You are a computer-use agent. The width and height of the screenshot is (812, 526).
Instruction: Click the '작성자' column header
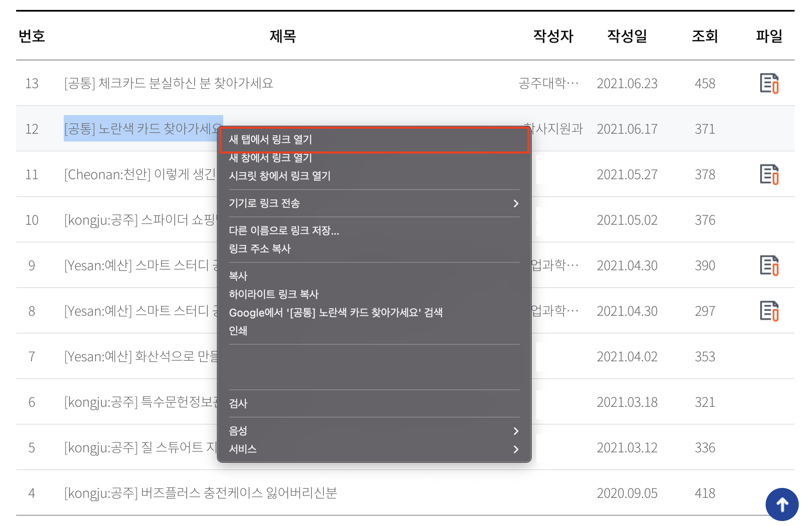(553, 36)
